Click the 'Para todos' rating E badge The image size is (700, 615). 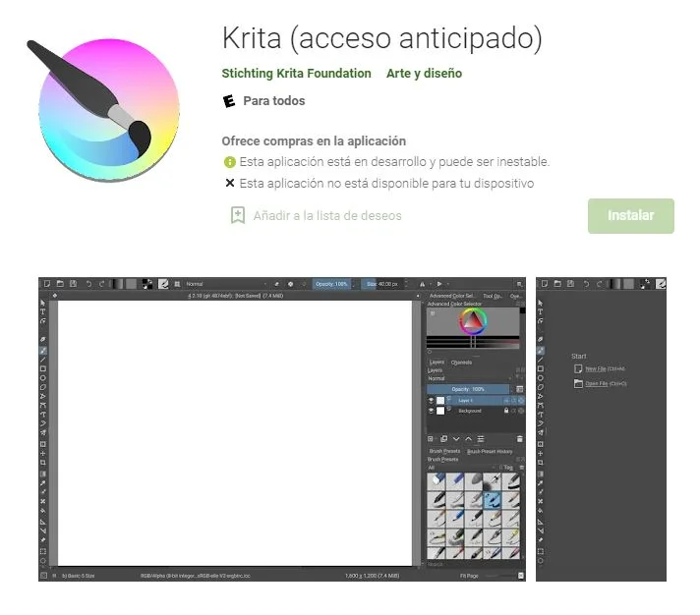click(x=228, y=101)
